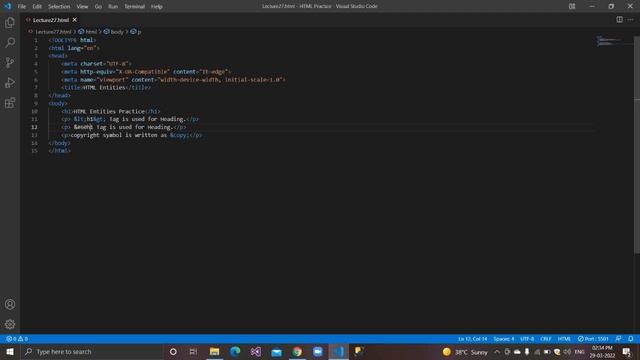Image resolution: width=640 pixels, height=360 pixels.
Task: Click the Spaces: 4 indentation setting
Action: click(x=504, y=339)
